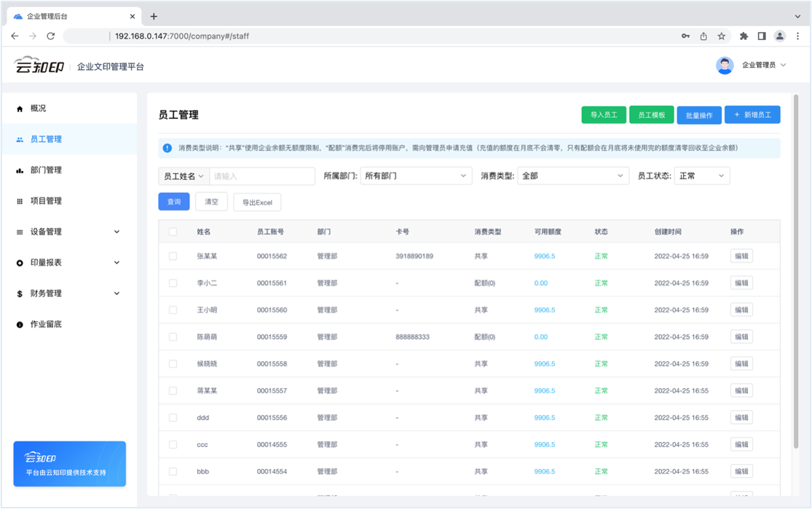Click the dollar icon for 财务管理
The width and height of the screenshot is (812, 509).
pos(20,293)
